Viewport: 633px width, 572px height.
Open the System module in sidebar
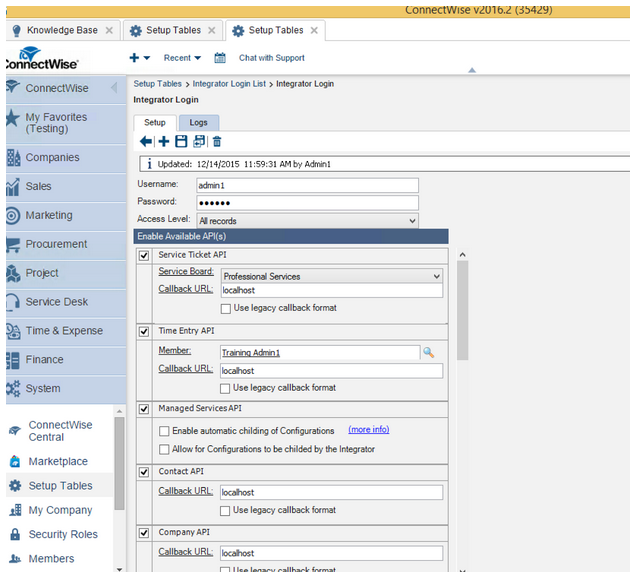coord(66,389)
